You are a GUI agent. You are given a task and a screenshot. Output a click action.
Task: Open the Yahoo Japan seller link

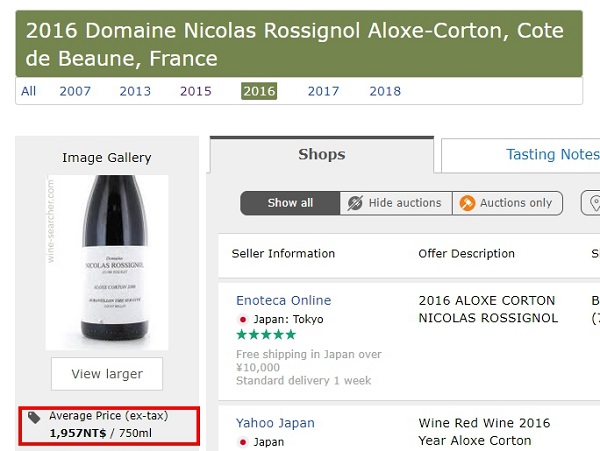pos(275,423)
